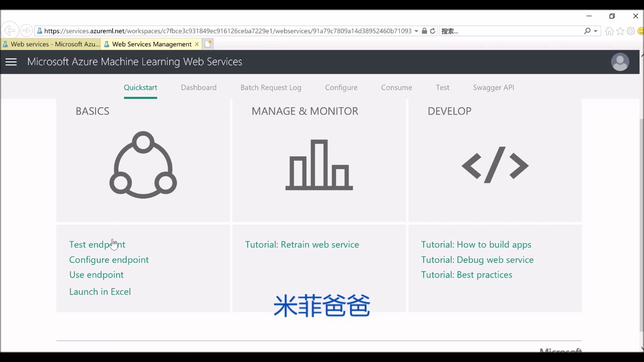Open Tutorial: Best practices link
The image size is (644, 362).
pyautogui.click(x=467, y=275)
